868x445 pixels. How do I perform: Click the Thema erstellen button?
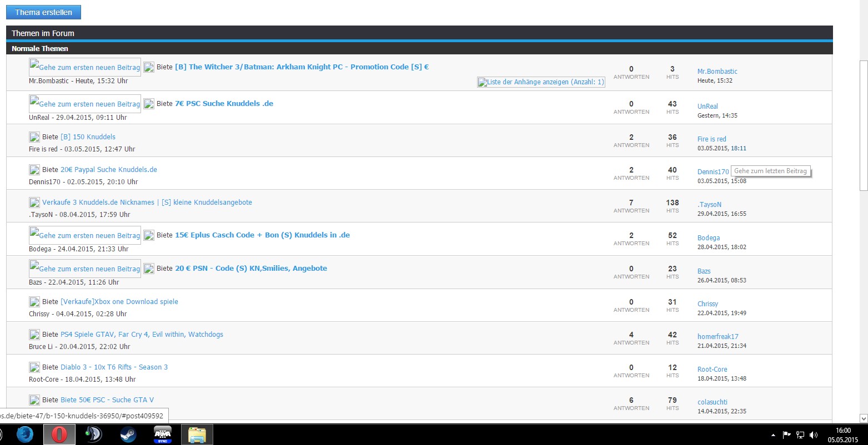coord(43,12)
